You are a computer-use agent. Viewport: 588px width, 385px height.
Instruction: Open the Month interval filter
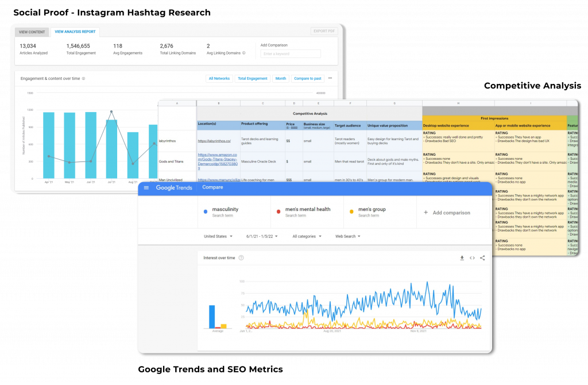[280, 78]
